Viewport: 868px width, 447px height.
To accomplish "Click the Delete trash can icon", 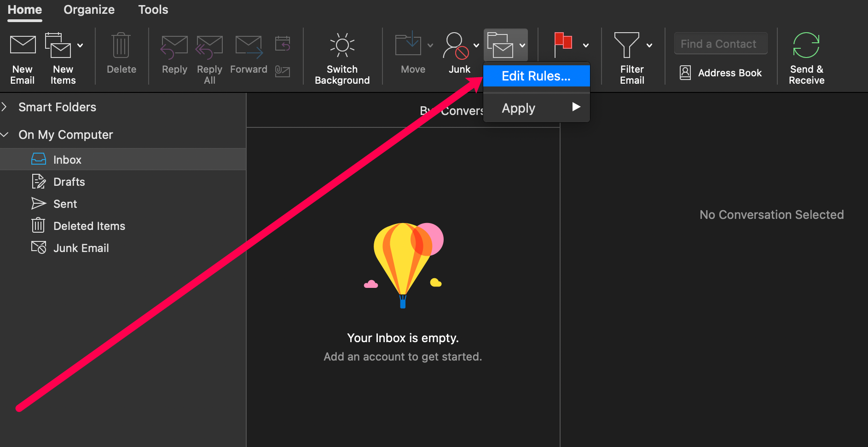I will 121,45.
